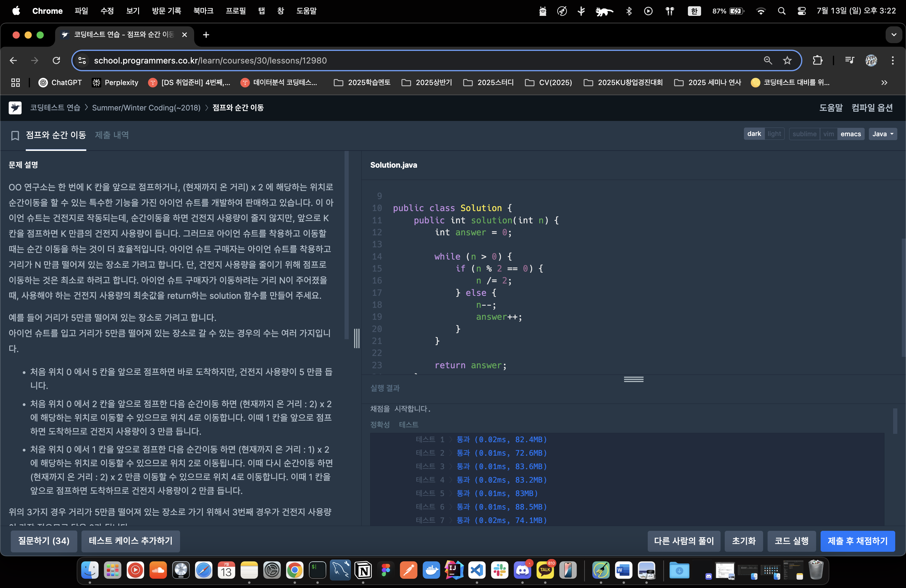Open the 북마크 menu
The height and width of the screenshot is (588, 906).
(x=203, y=11)
